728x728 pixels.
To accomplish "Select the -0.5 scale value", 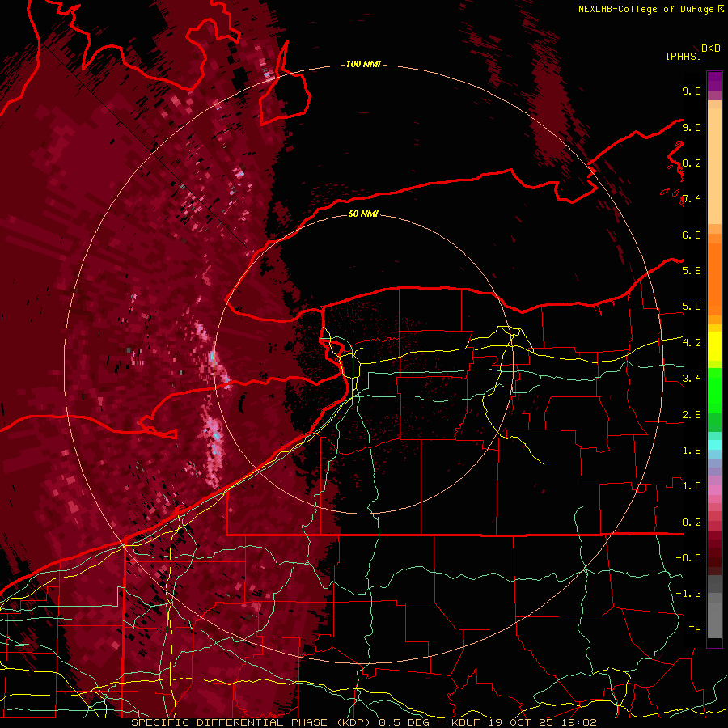I will (688, 557).
